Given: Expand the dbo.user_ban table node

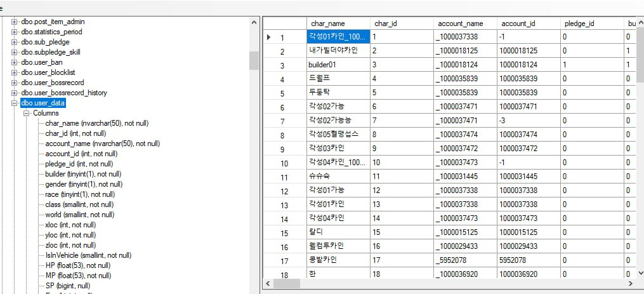Looking at the screenshot, I should click(x=15, y=62).
